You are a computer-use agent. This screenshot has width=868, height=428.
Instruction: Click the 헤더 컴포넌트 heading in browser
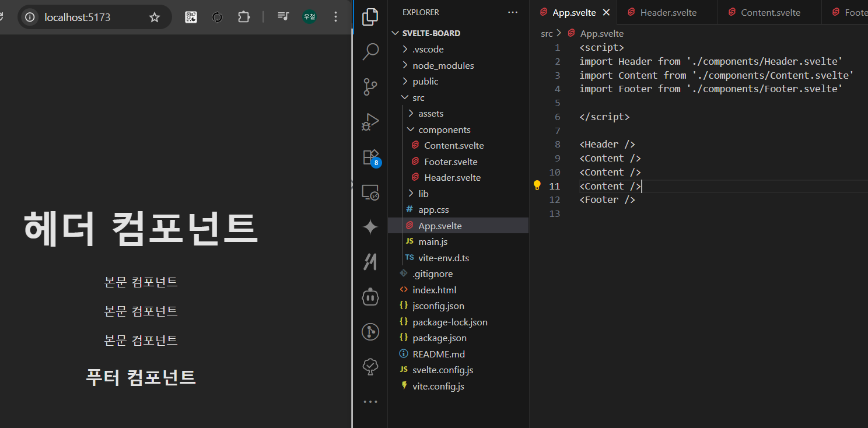(x=141, y=228)
